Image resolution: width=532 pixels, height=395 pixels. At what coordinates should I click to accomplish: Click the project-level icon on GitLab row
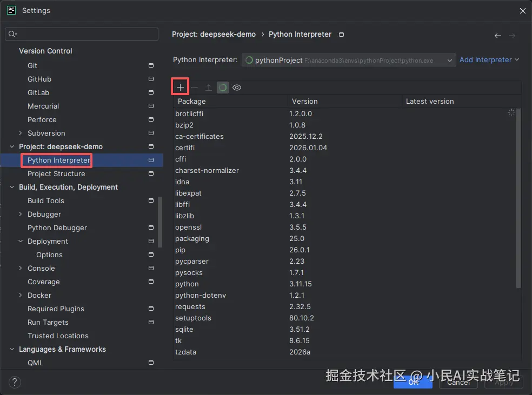click(x=151, y=92)
